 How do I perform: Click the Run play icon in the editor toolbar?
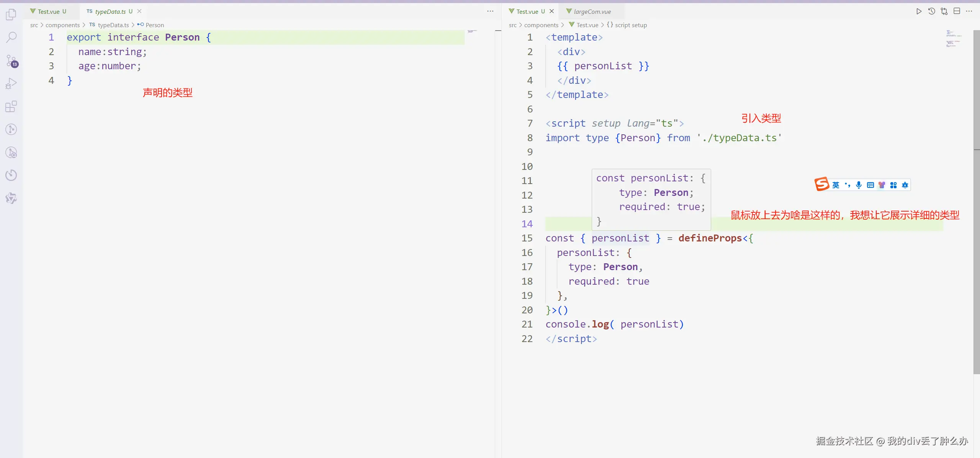click(x=919, y=11)
